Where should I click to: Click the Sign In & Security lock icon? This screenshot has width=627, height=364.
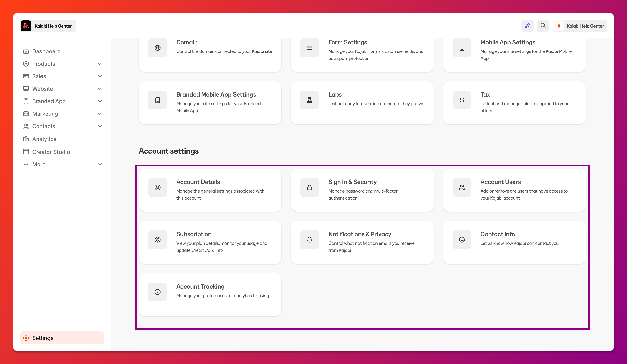(310, 187)
